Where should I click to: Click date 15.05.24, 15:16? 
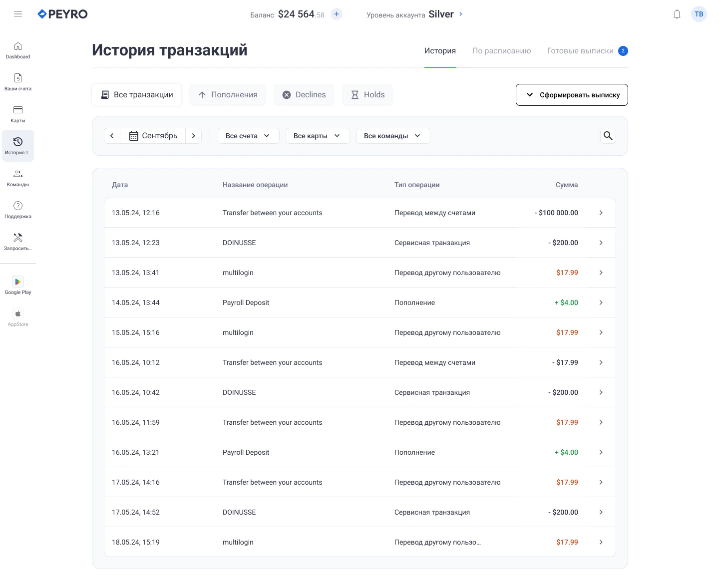tap(136, 332)
